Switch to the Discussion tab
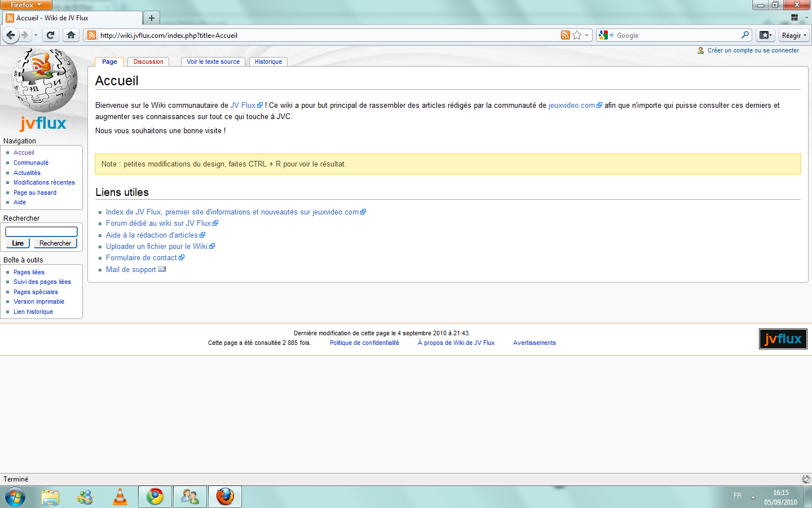The height and width of the screenshot is (508, 812). [148, 62]
